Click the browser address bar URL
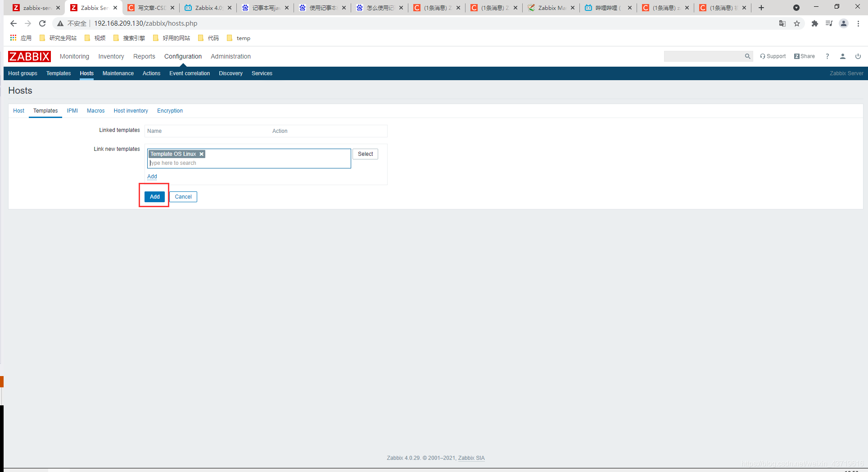 point(145,23)
